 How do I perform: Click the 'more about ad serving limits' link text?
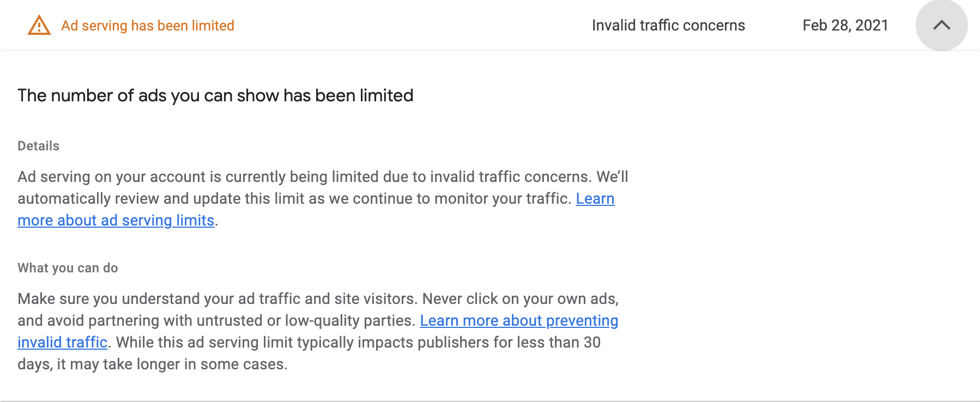[x=116, y=221]
